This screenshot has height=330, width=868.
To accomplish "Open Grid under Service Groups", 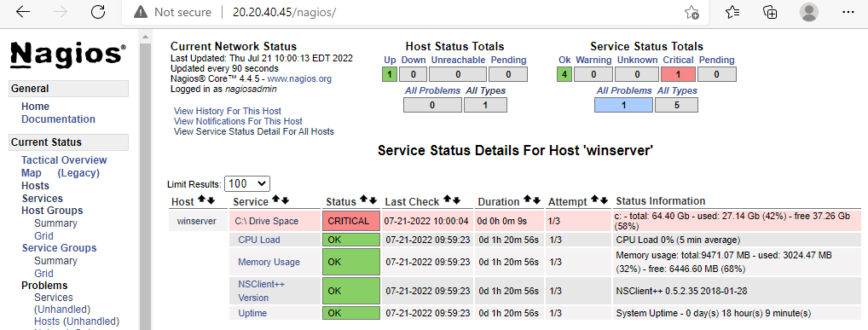I will coord(43,274).
